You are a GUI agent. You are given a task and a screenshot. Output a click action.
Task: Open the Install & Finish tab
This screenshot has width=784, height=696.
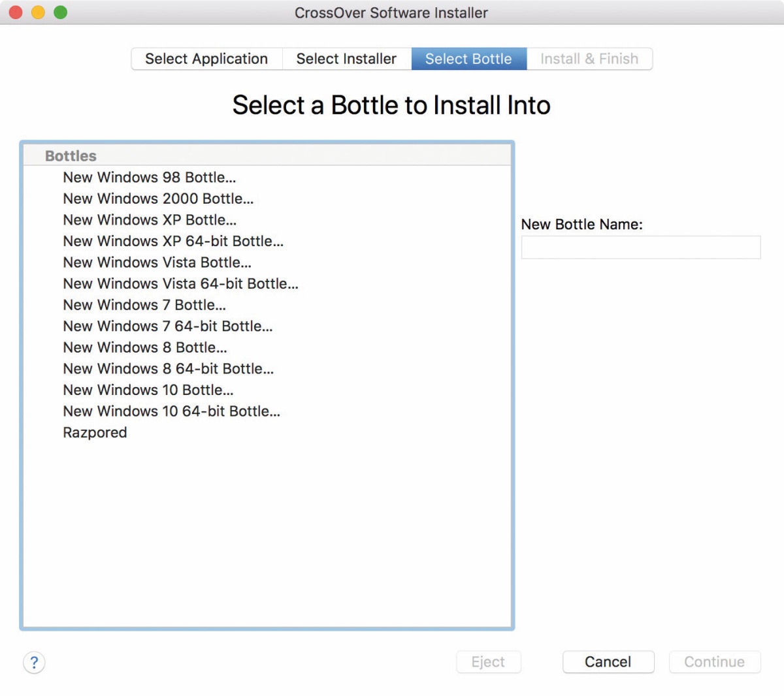[589, 59]
